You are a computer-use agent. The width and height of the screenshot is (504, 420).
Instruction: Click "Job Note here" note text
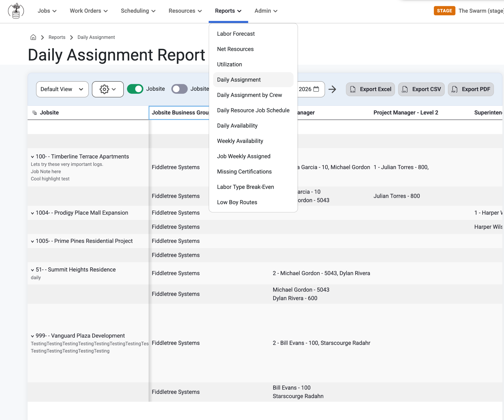tap(46, 171)
